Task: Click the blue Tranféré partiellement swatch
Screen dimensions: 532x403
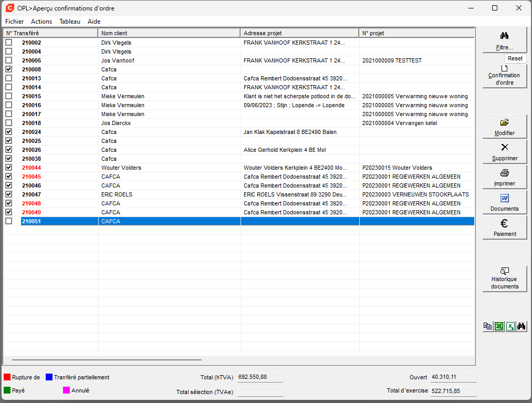Action: click(x=49, y=377)
